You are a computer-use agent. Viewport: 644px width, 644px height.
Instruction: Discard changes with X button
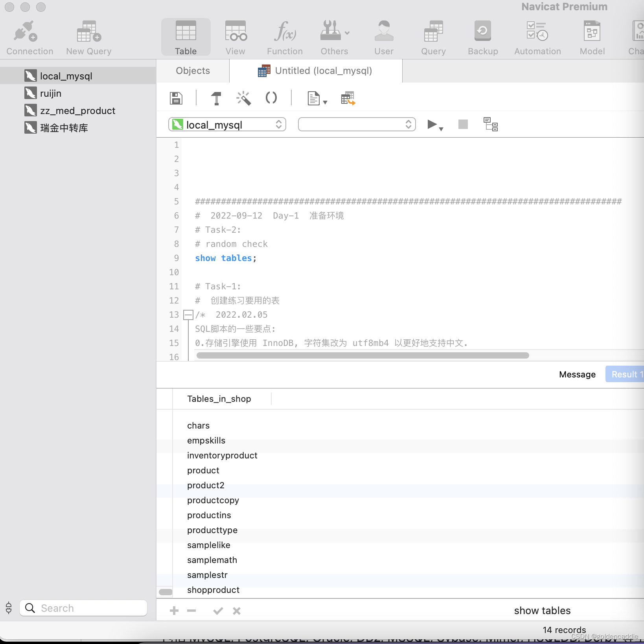click(x=237, y=611)
